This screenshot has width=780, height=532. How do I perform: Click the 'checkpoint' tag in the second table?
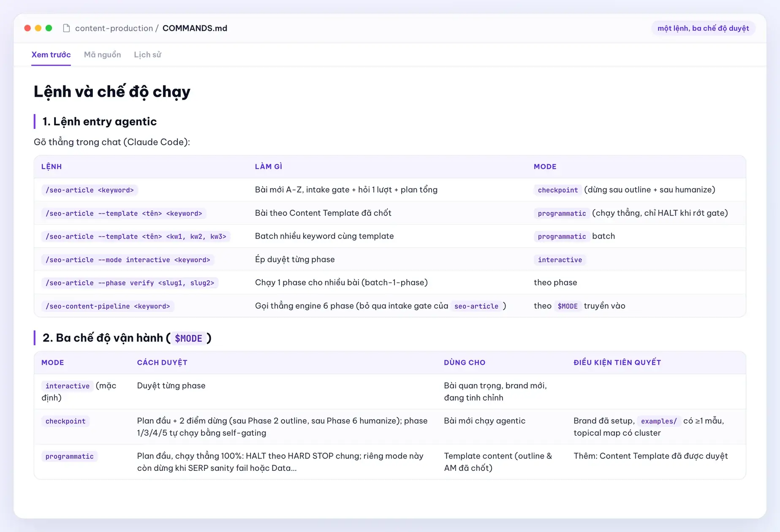click(x=65, y=421)
